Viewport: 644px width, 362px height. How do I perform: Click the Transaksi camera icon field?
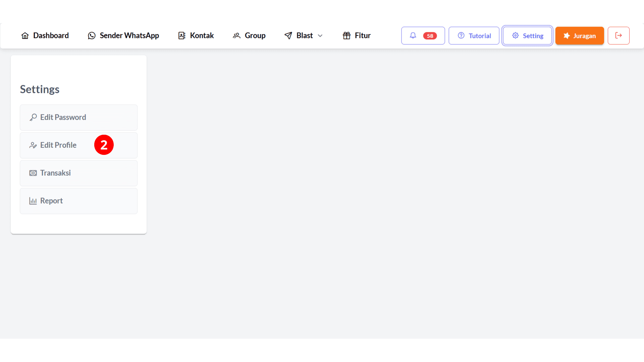coord(33,173)
